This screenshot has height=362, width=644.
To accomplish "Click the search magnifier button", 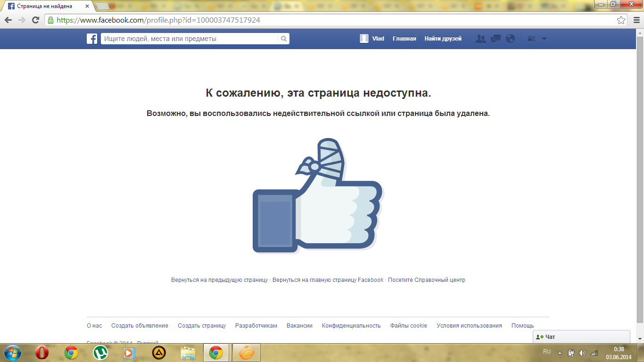I will coord(284,39).
